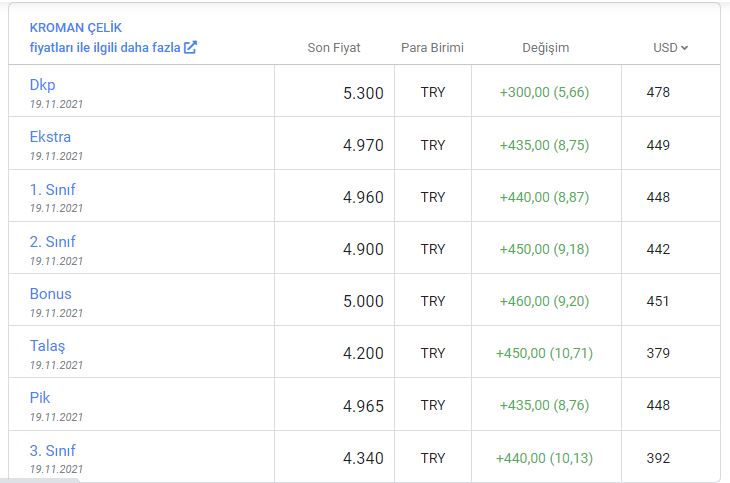Open the Pik price link
Screen dimensions: 730x483
(40, 398)
